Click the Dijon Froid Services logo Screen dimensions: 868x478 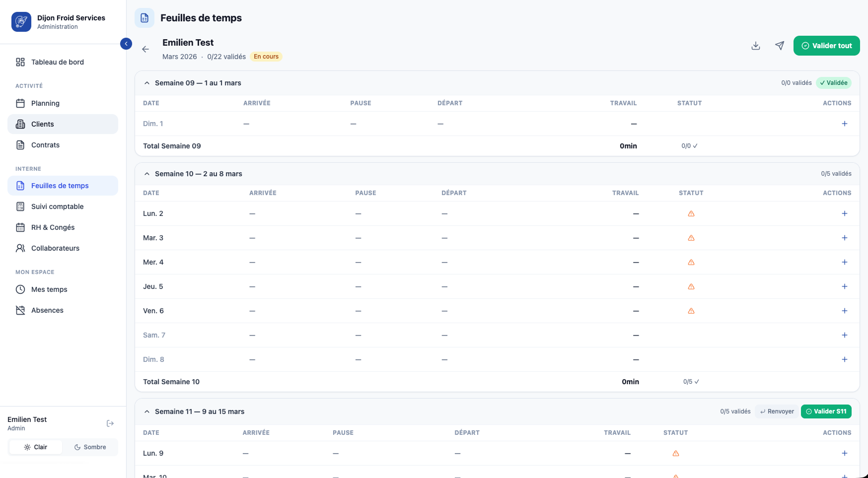tap(21, 22)
